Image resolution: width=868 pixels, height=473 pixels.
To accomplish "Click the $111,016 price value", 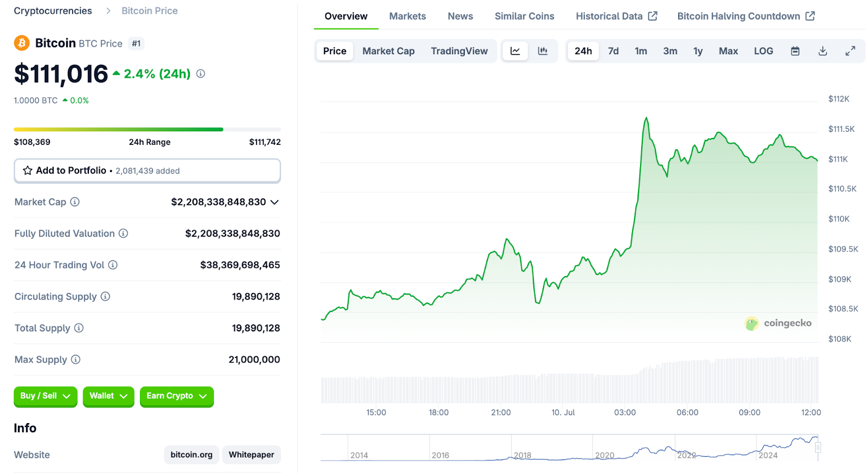I will pyautogui.click(x=61, y=74).
